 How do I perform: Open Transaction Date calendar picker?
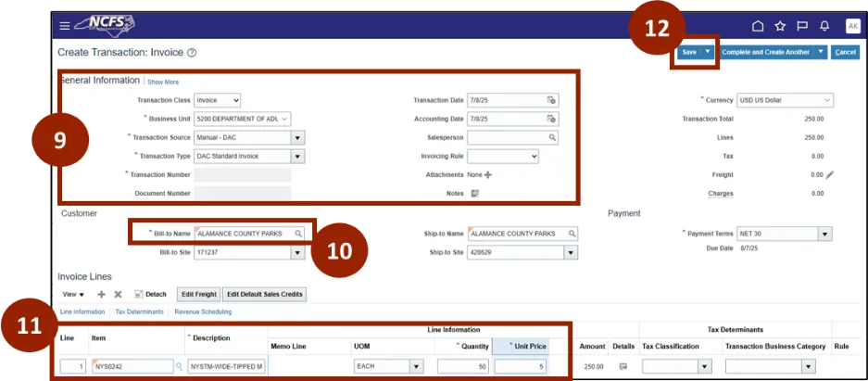click(x=551, y=100)
